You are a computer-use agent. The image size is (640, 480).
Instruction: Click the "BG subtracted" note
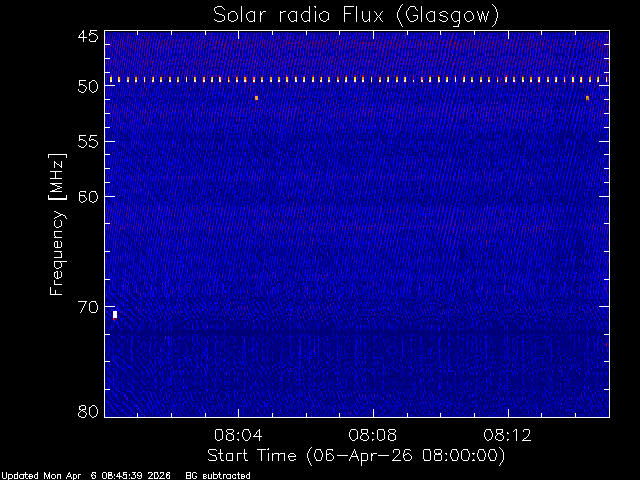218,476
